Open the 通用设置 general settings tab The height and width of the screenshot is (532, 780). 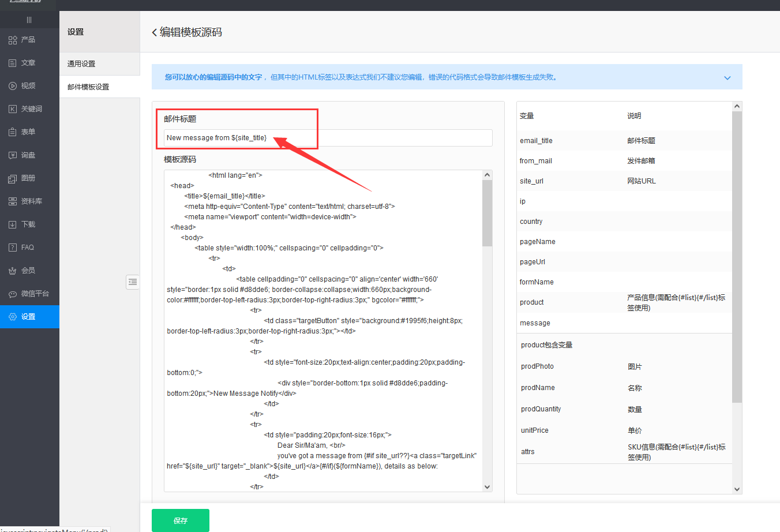click(81, 64)
